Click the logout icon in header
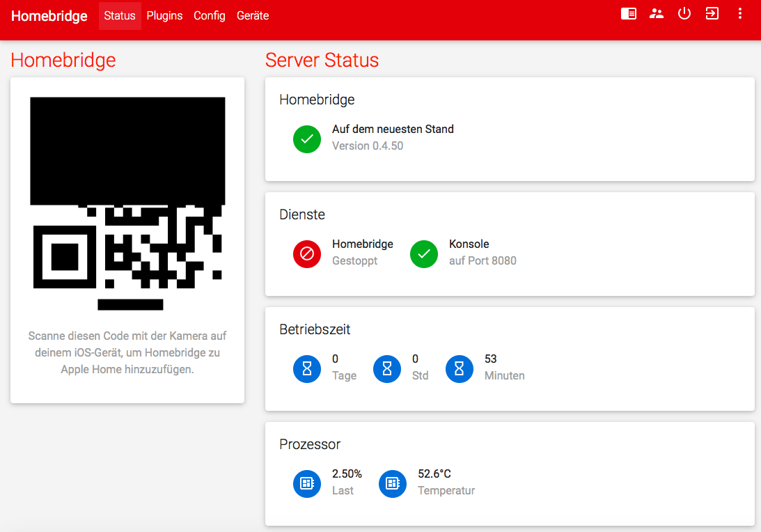The height and width of the screenshot is (532, 761). (712, 14)
